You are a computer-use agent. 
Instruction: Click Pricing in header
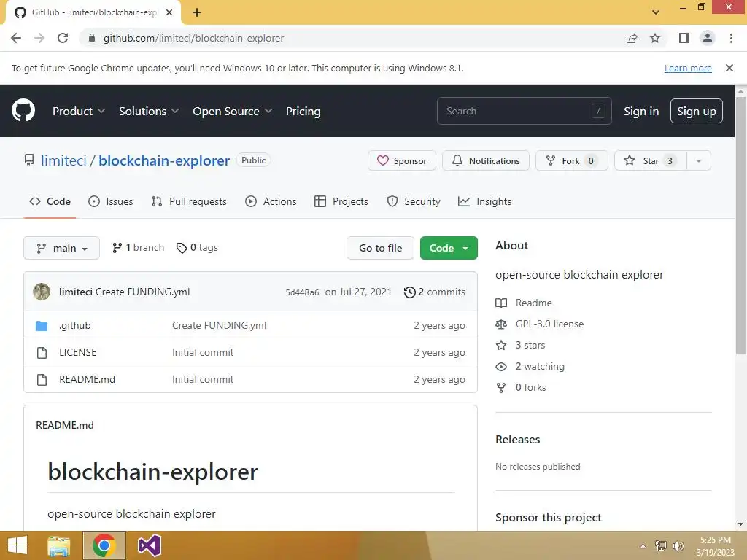click(303, 111)
